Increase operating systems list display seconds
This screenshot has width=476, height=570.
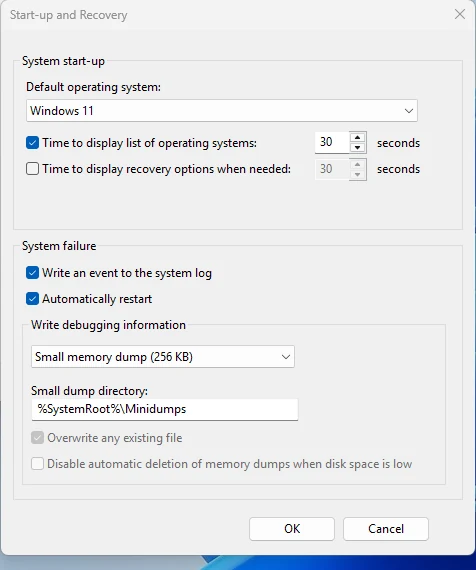(x=357, y=137)
